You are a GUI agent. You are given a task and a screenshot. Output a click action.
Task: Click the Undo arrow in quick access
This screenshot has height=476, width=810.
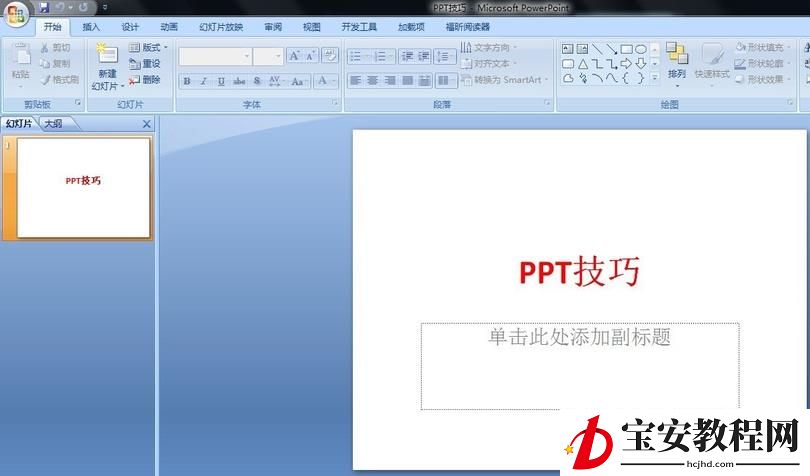pos(60,7)
